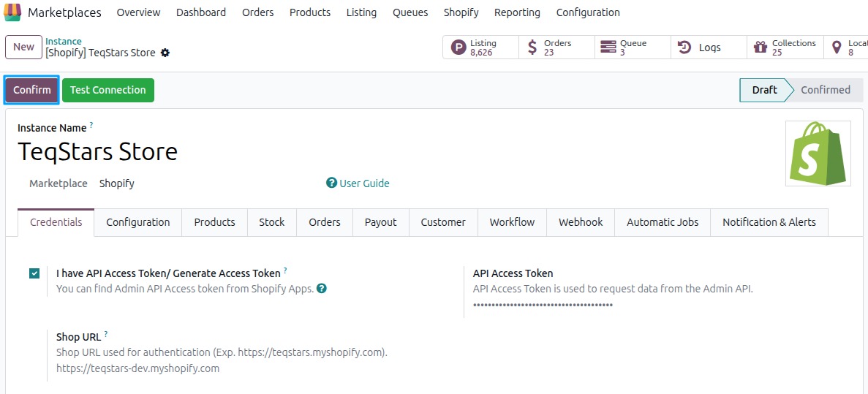Go back via Instance breadcrumb link
The height and width of the screenshot is (394, 868).
[x=64, y=42]
